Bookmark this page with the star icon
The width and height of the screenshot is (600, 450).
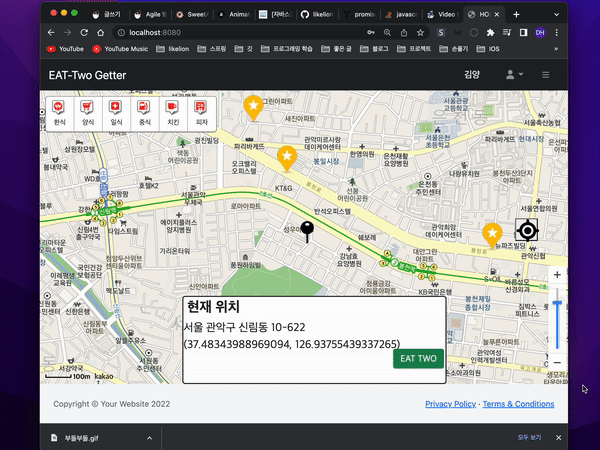(420, 33)
